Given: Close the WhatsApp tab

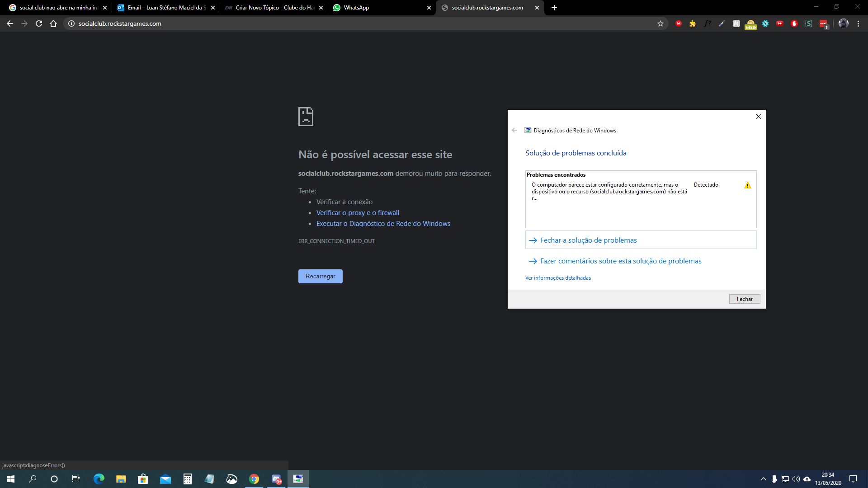Looking at the screenshot, I should point(429,8).
